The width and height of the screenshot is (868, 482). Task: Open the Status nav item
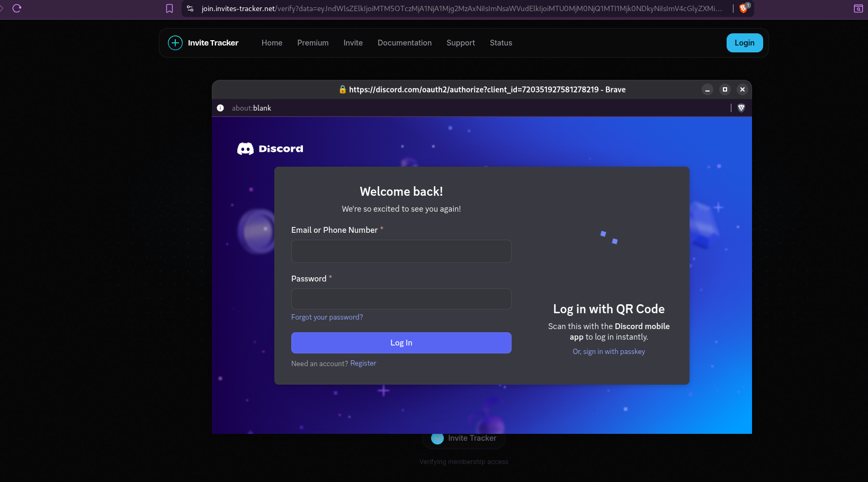(x=501, y=43)
